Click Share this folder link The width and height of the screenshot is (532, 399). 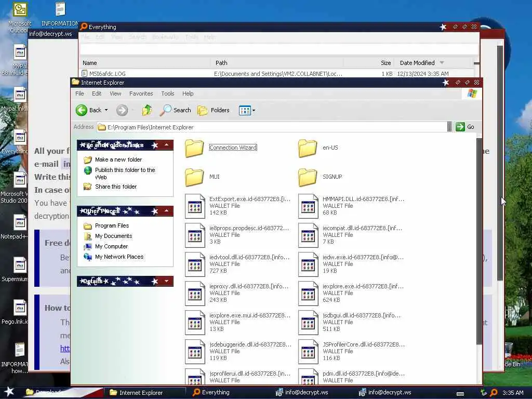click(x=116, y=187)
